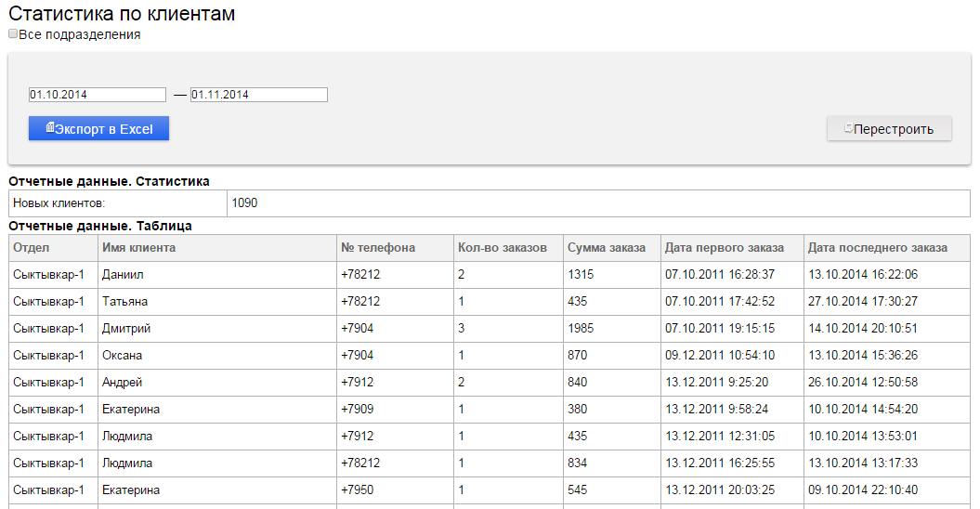Select the client name Даниил
Viewport: 980px width, 509px height.
pyautogui.click(x=124, y=275)
